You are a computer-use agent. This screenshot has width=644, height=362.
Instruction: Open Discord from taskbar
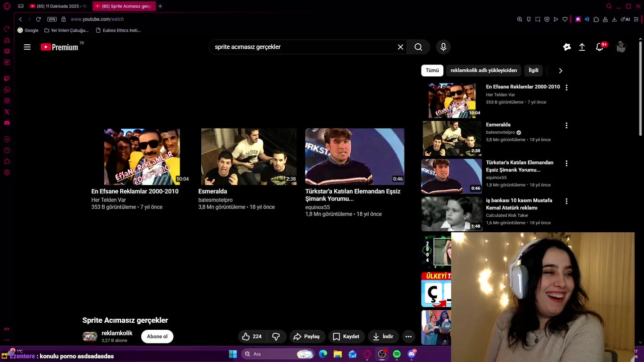(x=412, y=354)
